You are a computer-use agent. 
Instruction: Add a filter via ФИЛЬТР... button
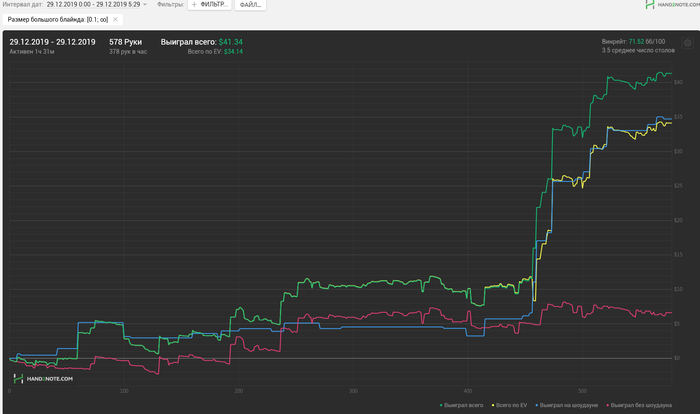(209, 5)
